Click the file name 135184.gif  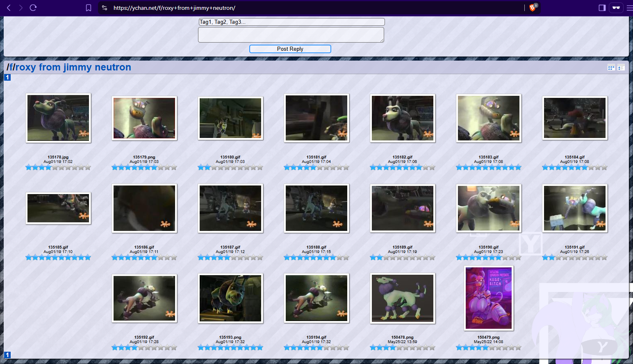[575, 157]
